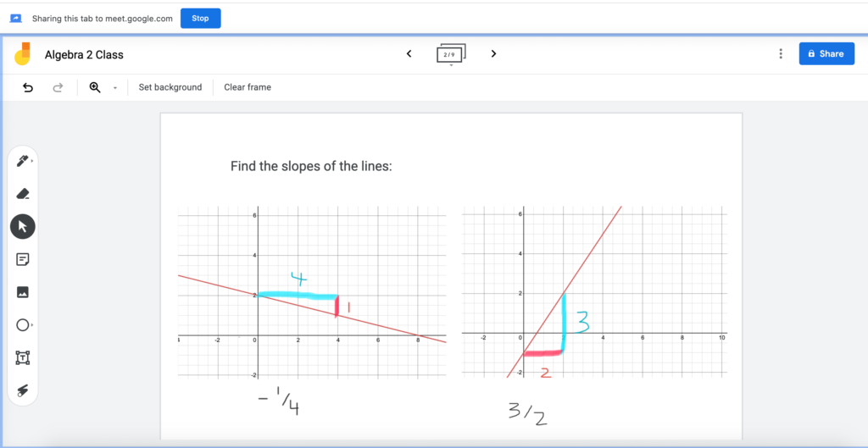Add a text box
The image size is (868, 448).
tap(23, 358)
